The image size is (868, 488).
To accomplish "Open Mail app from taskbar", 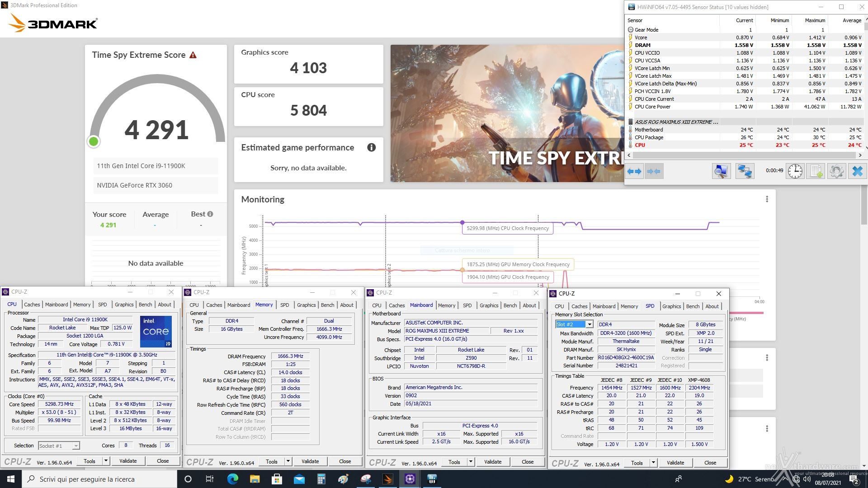I will pos(299,479).
